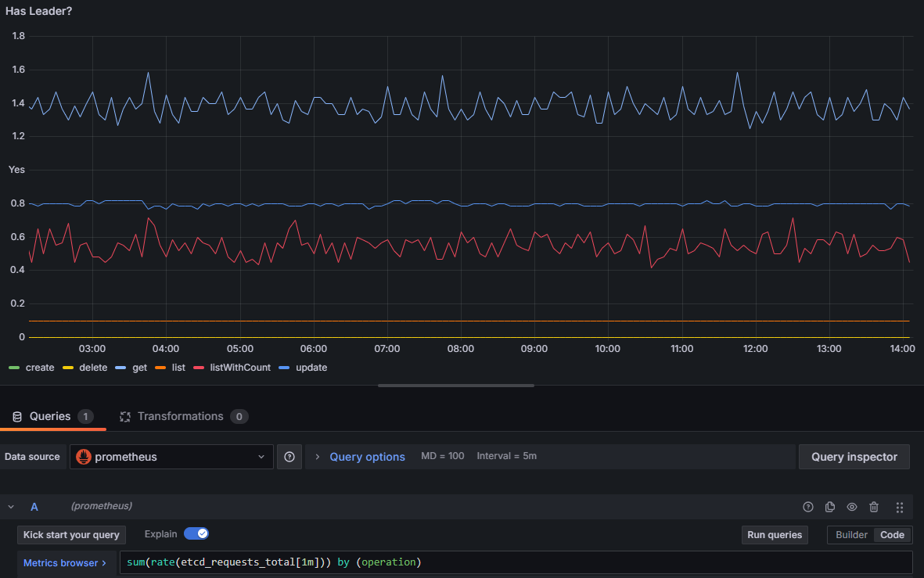
Task: Duplicate query A with copy icon
Action: pyautogui.click(x=829, y=507)
